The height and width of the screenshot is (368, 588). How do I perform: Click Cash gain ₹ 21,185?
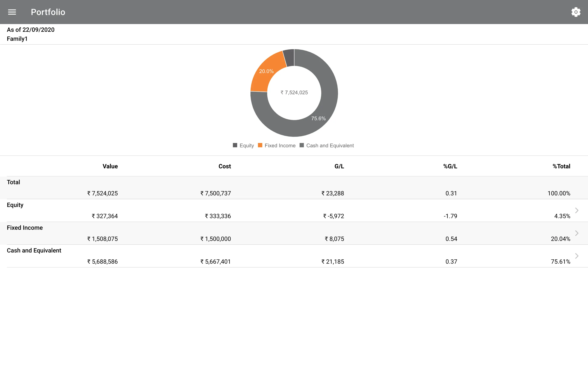[333, 262]
